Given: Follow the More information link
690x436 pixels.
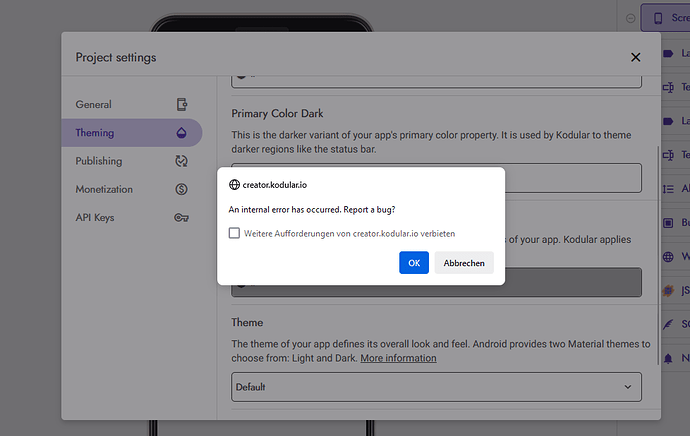Looking at the screenshot, I should (x=398, y=358).
